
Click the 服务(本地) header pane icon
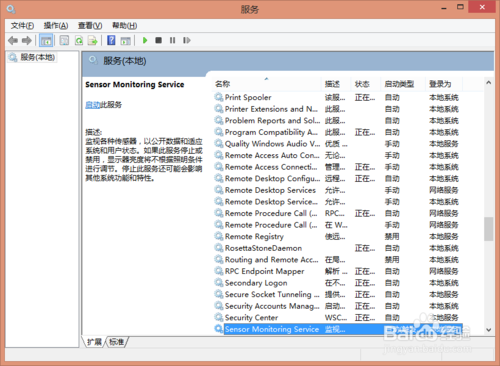[93, 60]
